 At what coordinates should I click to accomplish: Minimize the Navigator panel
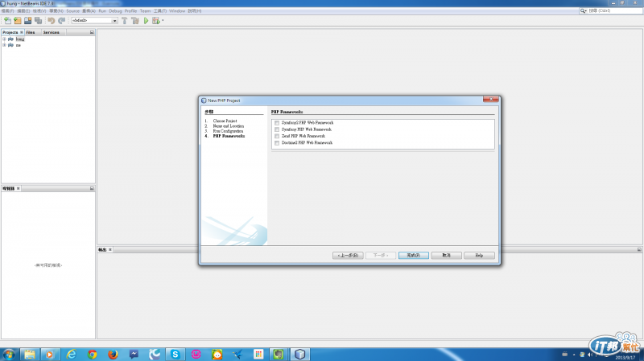pos(92,188)
